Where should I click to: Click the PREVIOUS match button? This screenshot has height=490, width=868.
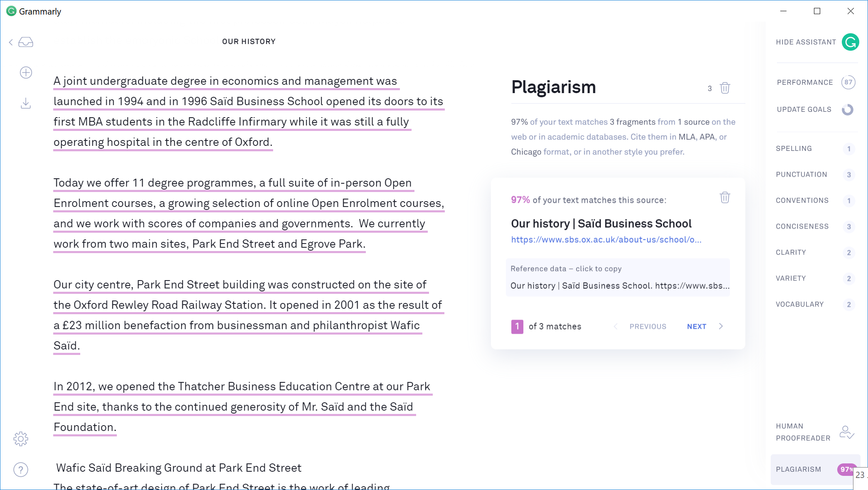coord(648,327)
